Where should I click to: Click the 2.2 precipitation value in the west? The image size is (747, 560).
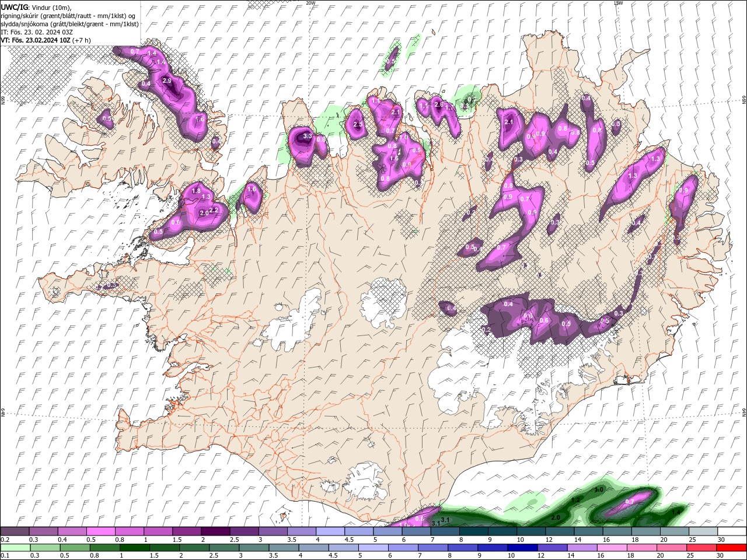point(214,210)
